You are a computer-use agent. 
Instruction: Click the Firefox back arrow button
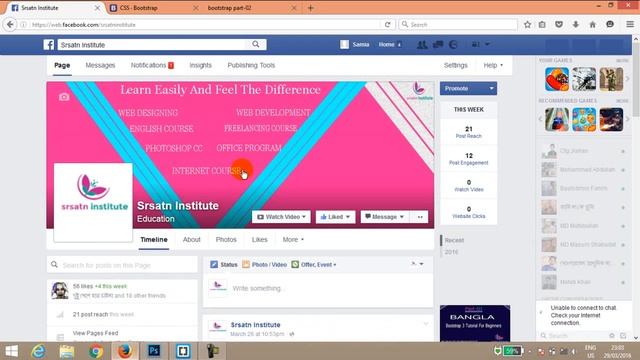tap(10, 24)
